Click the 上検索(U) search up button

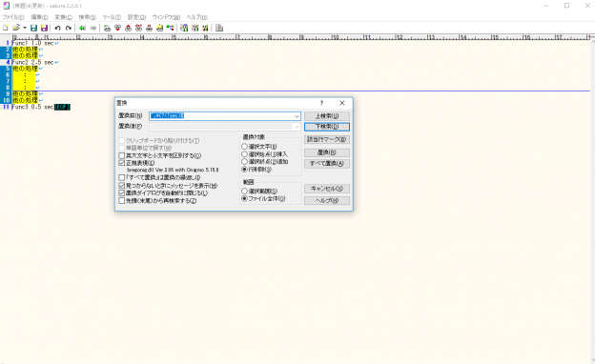click(327, 116)
